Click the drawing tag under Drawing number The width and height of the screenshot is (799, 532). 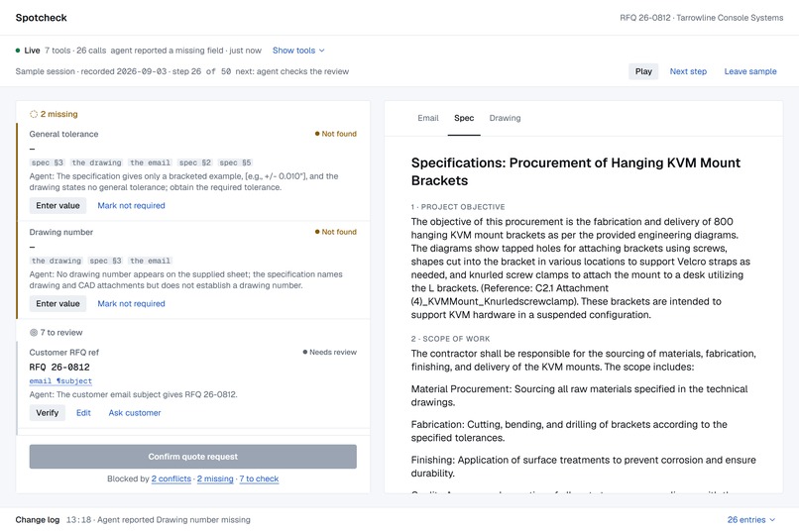click(57, 261)
